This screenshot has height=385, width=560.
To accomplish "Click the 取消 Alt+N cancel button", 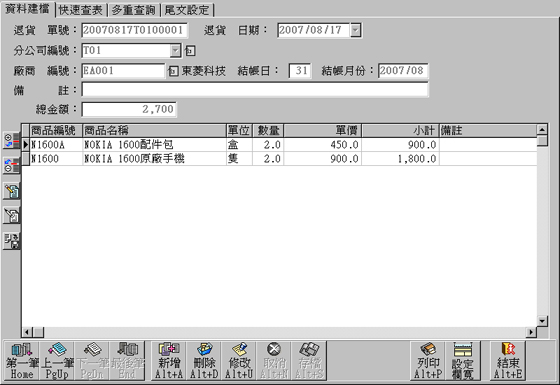I will click(x=274, y=361).
